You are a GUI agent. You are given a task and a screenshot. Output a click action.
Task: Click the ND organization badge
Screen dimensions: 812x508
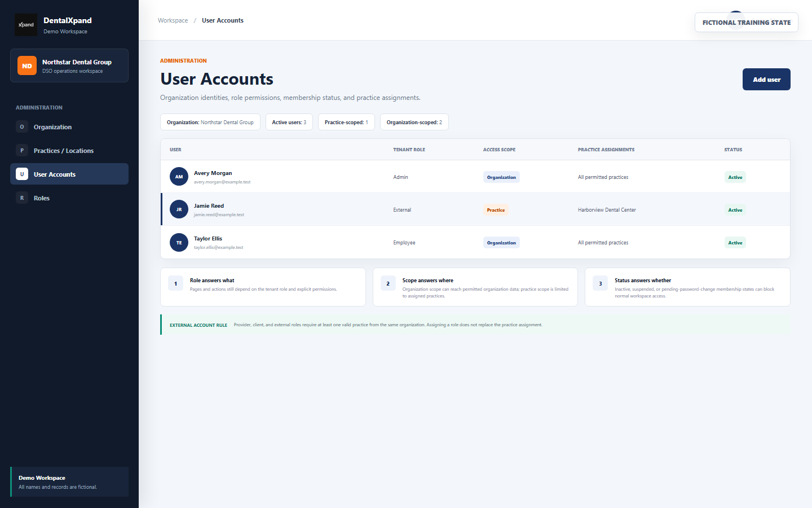tap(27, 65)
